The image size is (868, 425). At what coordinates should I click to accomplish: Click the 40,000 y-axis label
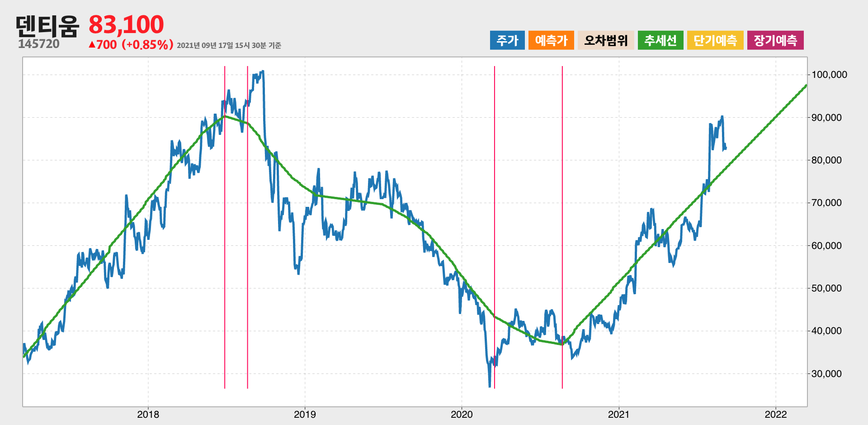[827, 331]
